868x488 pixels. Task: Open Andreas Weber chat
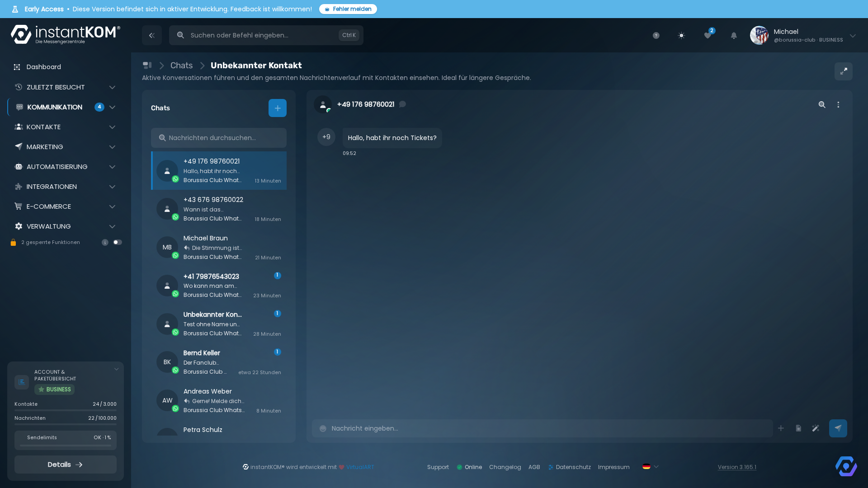pyautogui.click(x=219, y=400)
